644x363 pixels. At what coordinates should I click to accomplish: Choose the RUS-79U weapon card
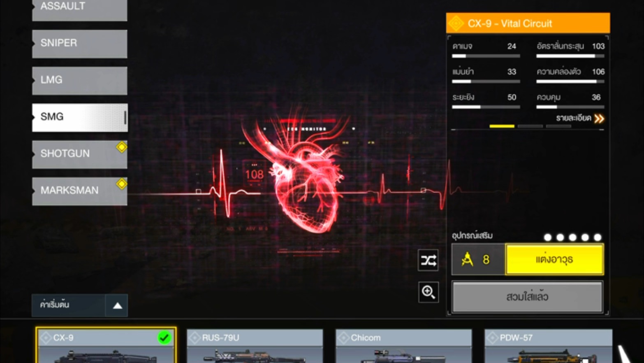click(x=255, y=346)
